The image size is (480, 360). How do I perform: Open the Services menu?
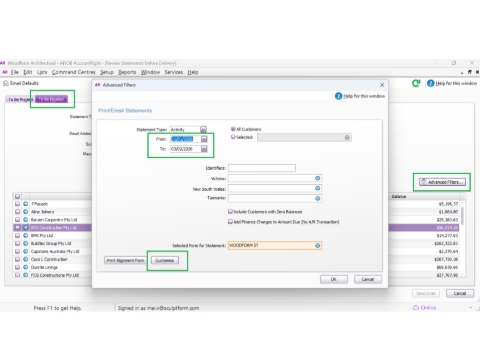click(x=174, y=72)
